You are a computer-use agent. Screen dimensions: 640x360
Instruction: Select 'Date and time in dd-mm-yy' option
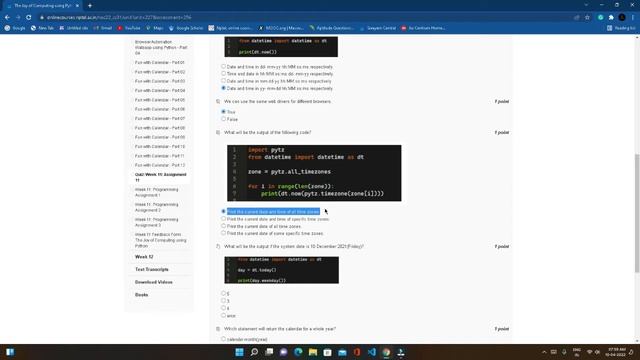[223, 67]
